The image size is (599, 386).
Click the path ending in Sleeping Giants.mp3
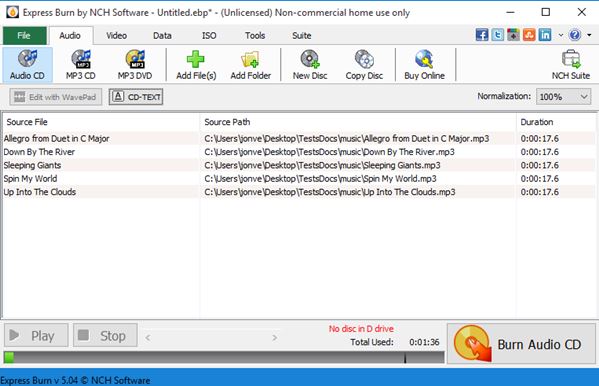pos(322,165)
